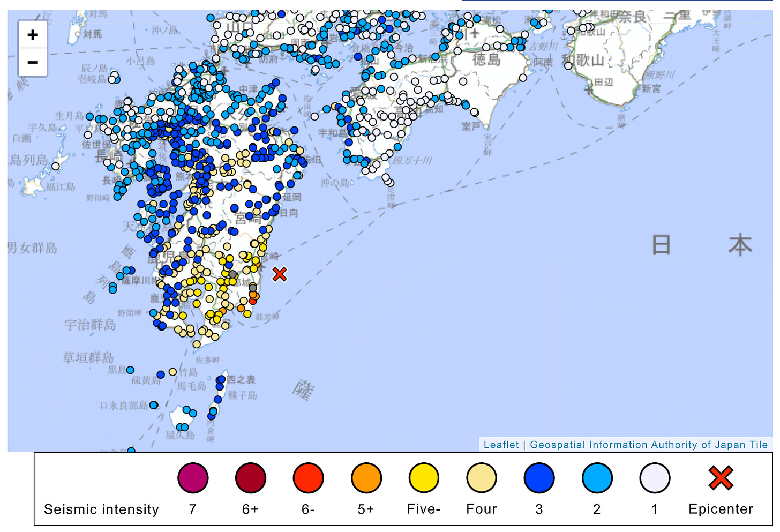Toggle the intensity 3 blue legend marker
The height and width of the screenshot is (532, 780).
click(x=539, y=478)
